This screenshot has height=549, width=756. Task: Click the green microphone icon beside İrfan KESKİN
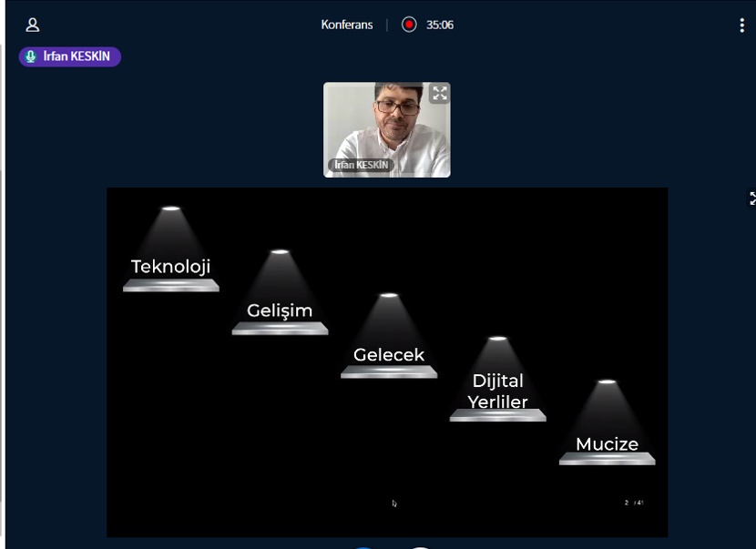coord(31,56)
